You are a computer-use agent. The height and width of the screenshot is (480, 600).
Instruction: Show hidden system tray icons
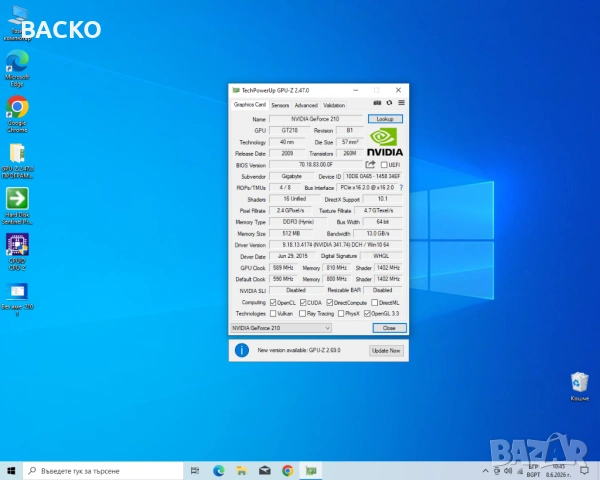click(486, 471)
